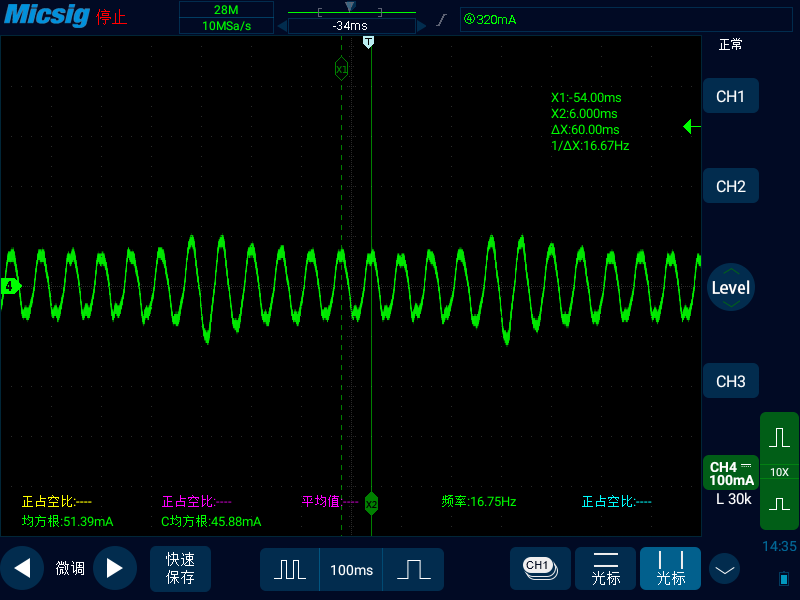800x600 pixels.
Task: Click the fine-tune right arrow button
Action: (x=114, y=568)
